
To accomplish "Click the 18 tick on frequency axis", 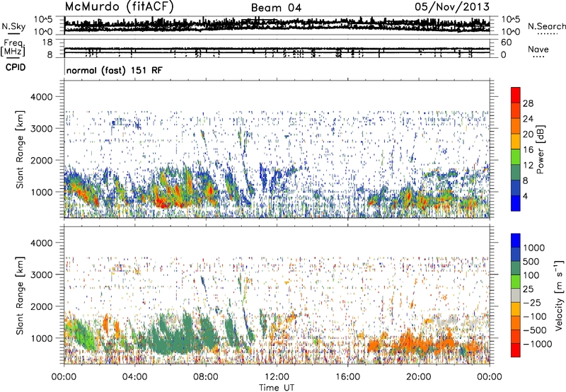I will 47,42.
